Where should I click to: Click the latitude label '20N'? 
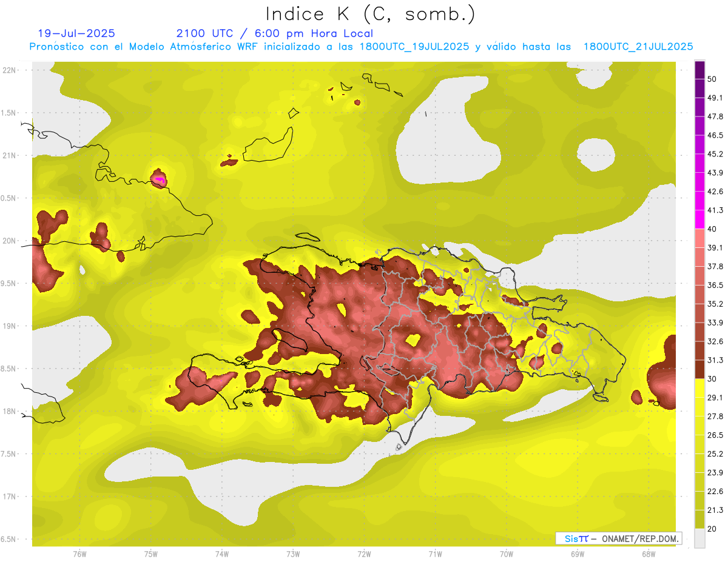(9, 241)
